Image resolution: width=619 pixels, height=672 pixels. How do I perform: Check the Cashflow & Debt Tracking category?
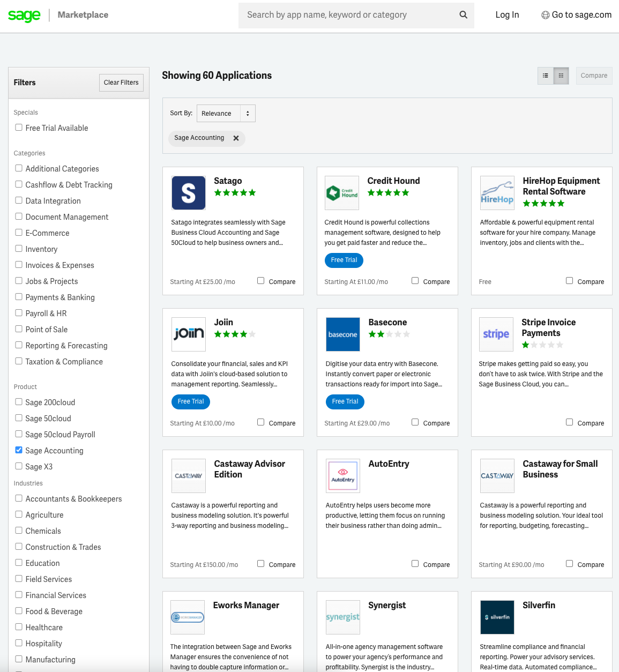pyautogui.click(x=19, y=184)
